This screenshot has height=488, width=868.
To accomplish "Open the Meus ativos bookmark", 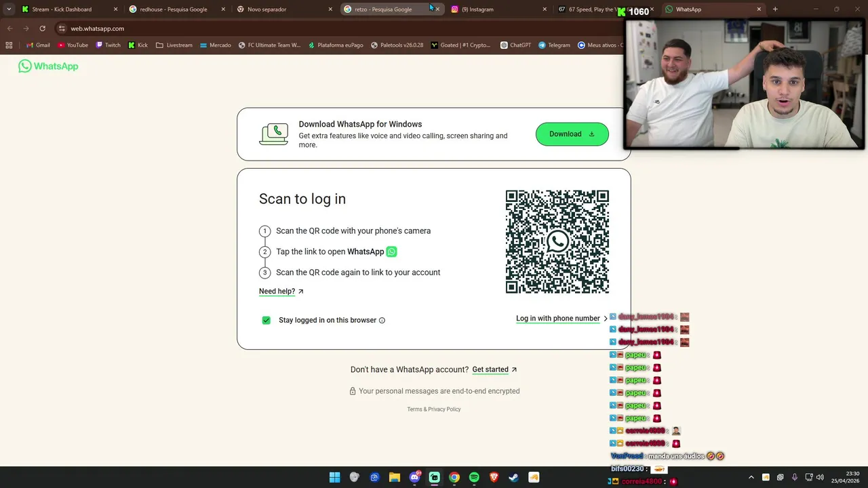I will 600,45.
